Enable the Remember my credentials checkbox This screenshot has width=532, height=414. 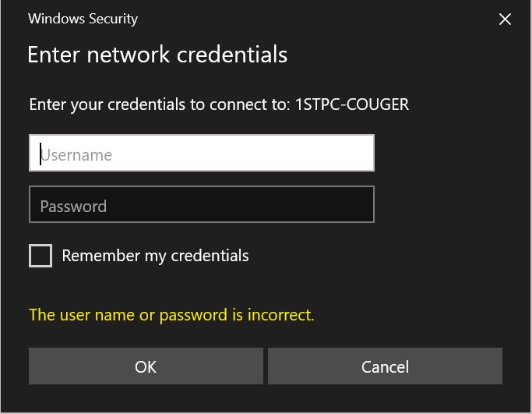41,256
